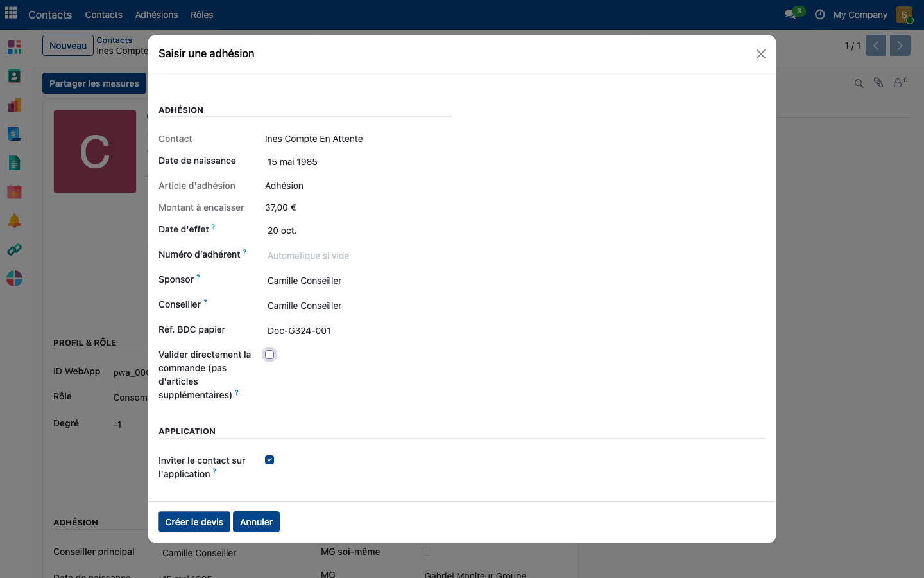This screenshot has width=924, height=578.
Task: Follow the Contacts breadcrumb link
Action: pos(114,40)
